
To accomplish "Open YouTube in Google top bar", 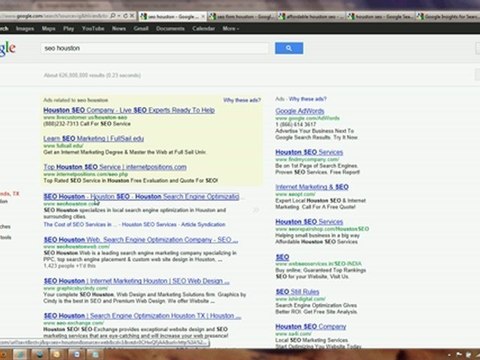I will 93,29.
